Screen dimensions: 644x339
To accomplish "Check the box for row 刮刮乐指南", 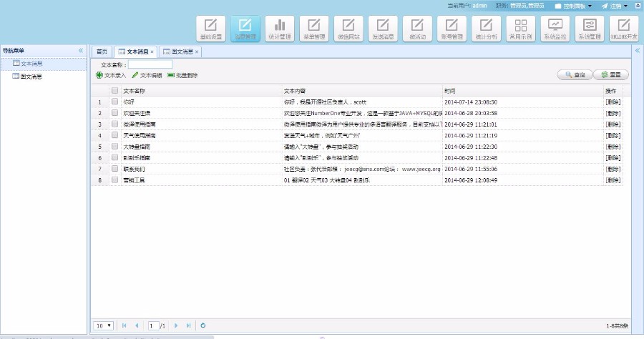I will (x=114, y=157).
